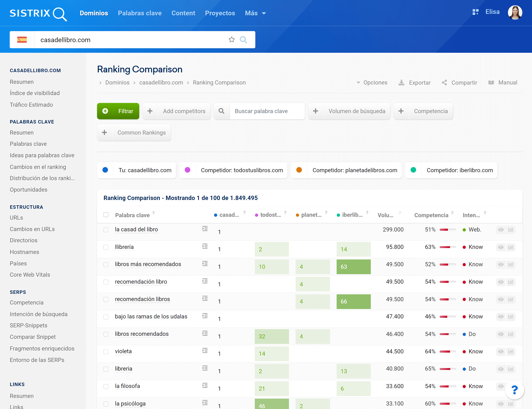Viewport: 532px width, 409px height.
Task: Open the Palabras clave top menu
Action: point(140,13)
